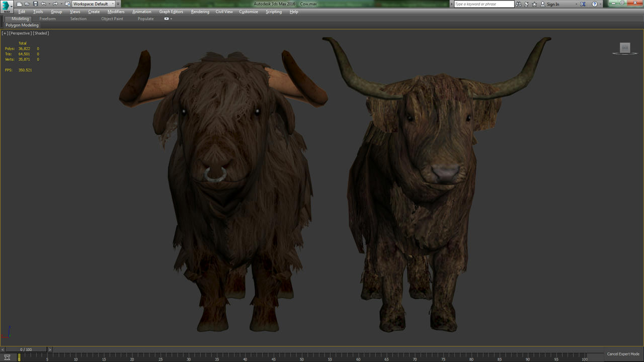Viewport: 644px width, 362px height.
Task: Open the Civil View menu
Action: click(x=224, y=12)
